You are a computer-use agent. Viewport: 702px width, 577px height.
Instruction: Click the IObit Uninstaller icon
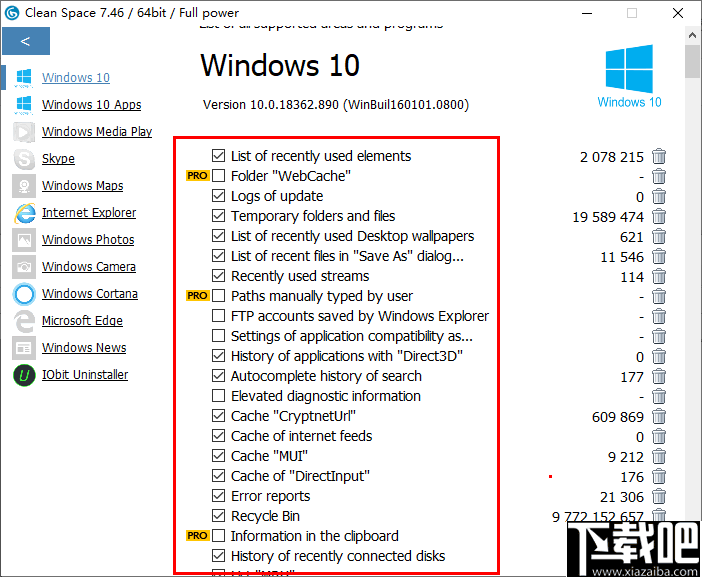click(24, 375)
